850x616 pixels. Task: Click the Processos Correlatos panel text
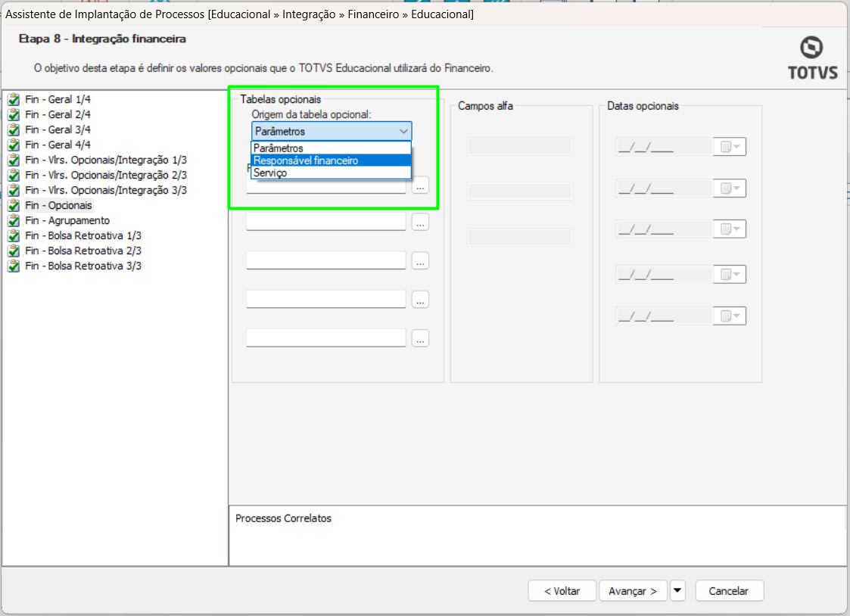(284, 518)
